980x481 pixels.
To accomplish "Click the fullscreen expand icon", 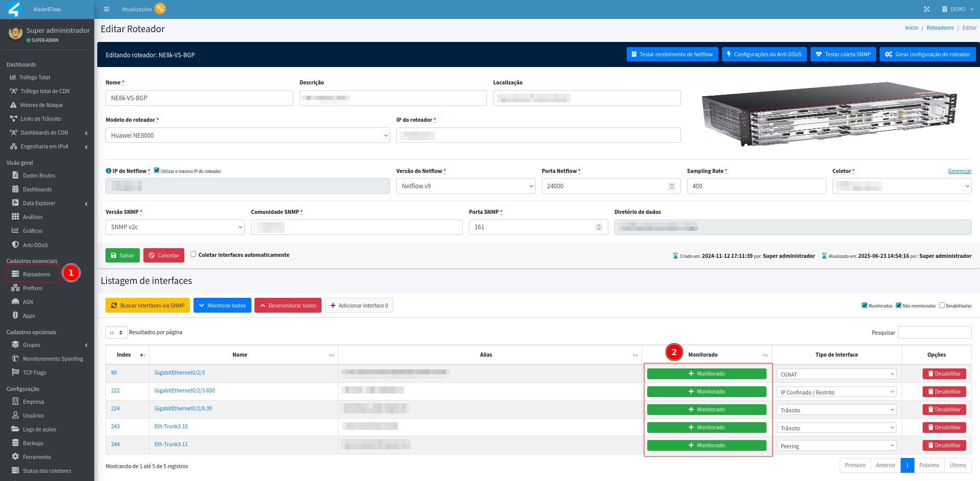I will coord(927,9).
